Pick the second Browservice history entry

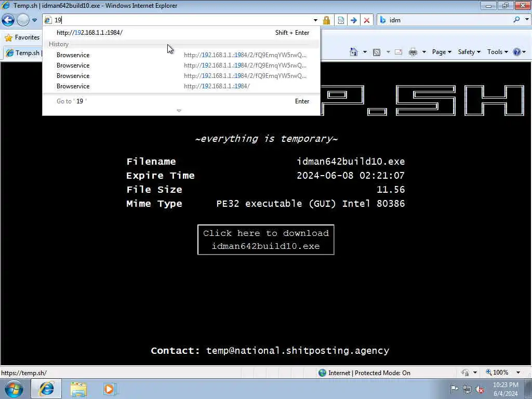(x=181, y=65)
